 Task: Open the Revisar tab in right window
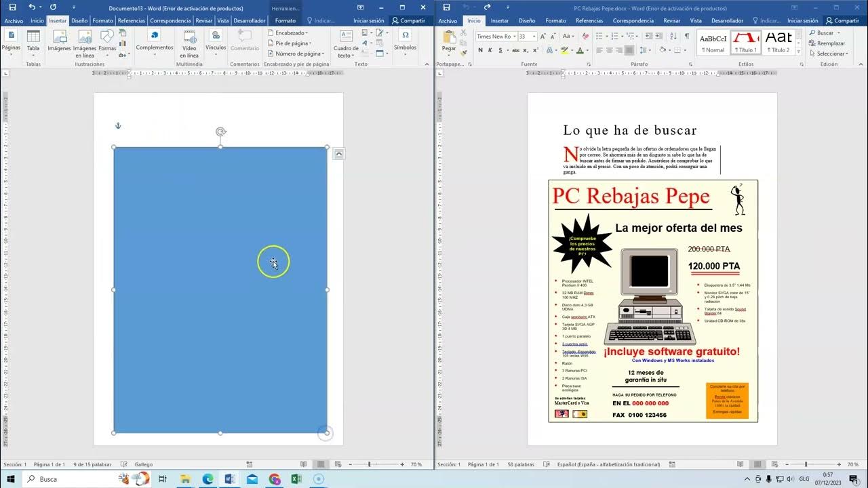pos(672,20)
